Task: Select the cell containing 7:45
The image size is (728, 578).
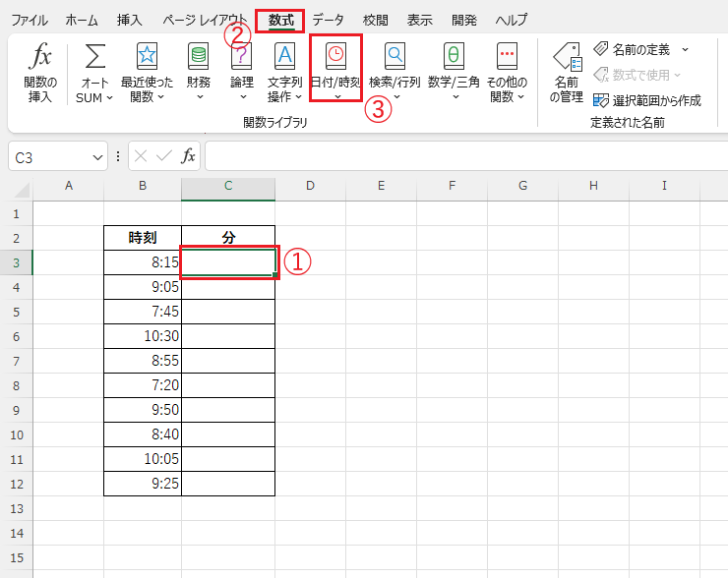Action: point(143,312)
